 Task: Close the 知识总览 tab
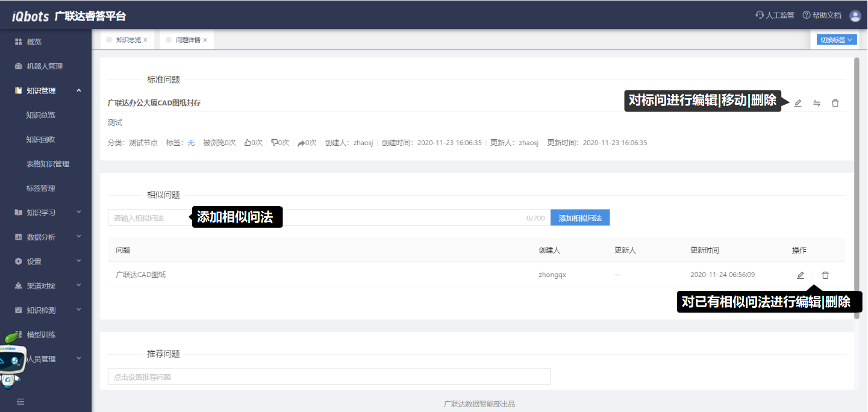tap(145, 40)
